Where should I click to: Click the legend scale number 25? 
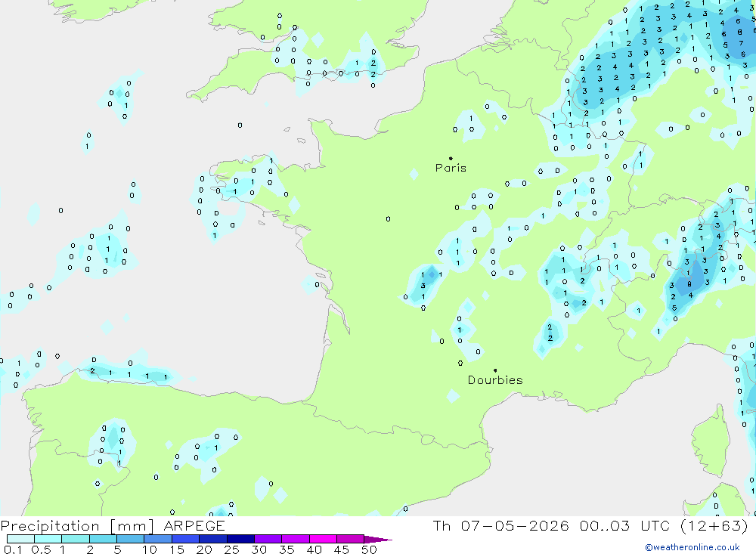(x=232, y=549)
